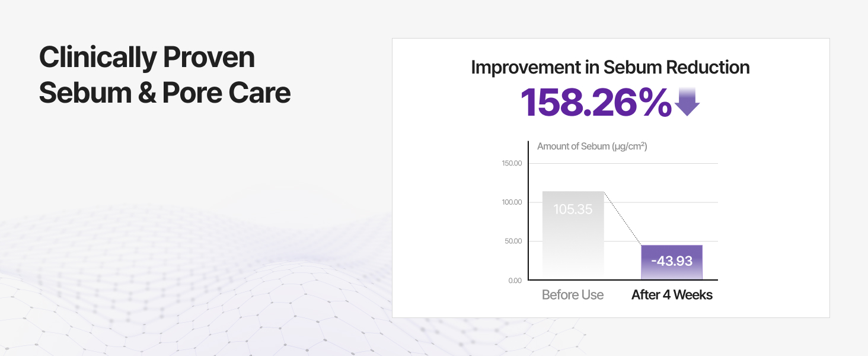The width and height of the screenshot is (868, 356).
Task: Click the 105.35 value label
Action: (x=573, y=209)
